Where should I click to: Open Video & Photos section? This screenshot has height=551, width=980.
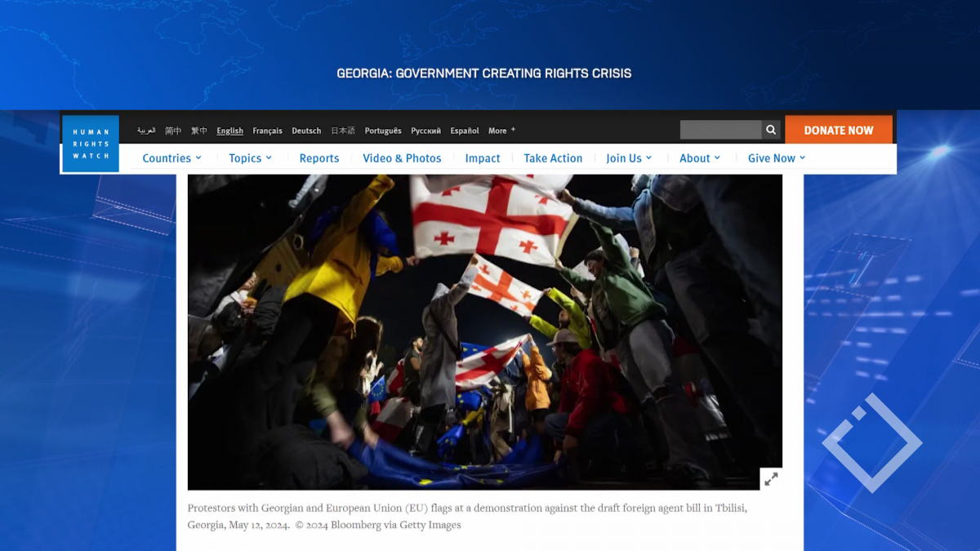click(x=402, y=158)
